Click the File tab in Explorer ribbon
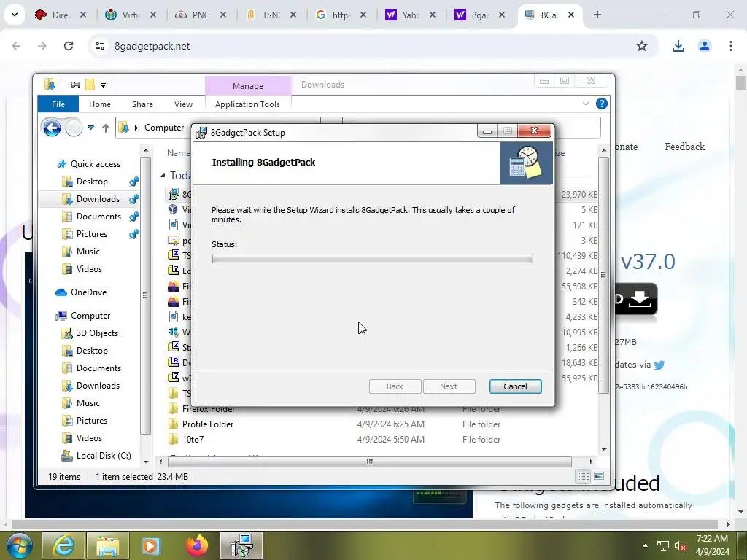This screenshot has height=560, width=747. pyautogui.click(x=58, y=104)
